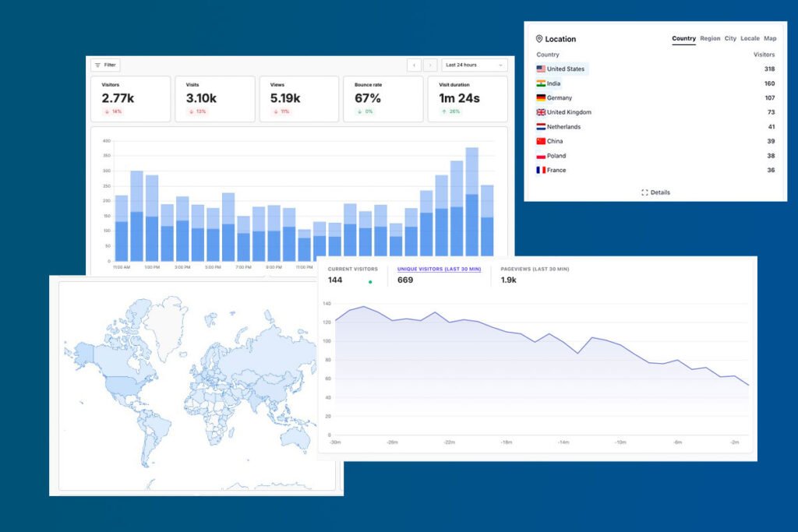Switch to the Map view tab
798x532 pixels.
click(x=770, y=38)
